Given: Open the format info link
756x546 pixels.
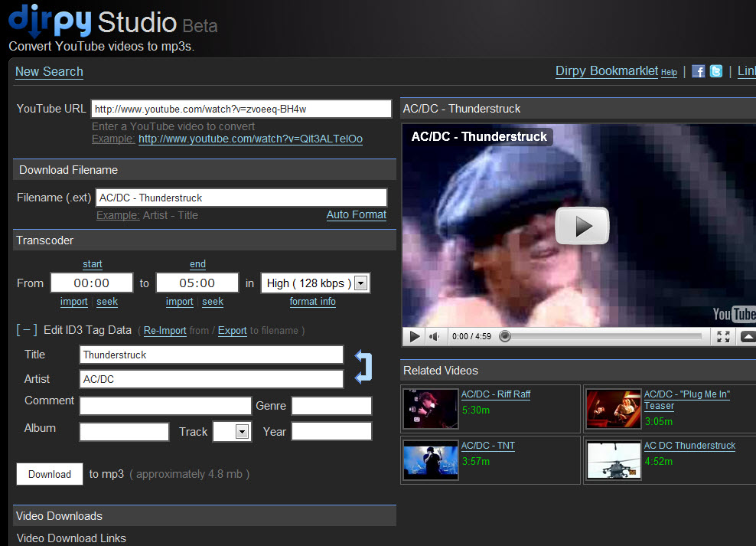Looking at the screenshot, I should [x=312, y=302].
